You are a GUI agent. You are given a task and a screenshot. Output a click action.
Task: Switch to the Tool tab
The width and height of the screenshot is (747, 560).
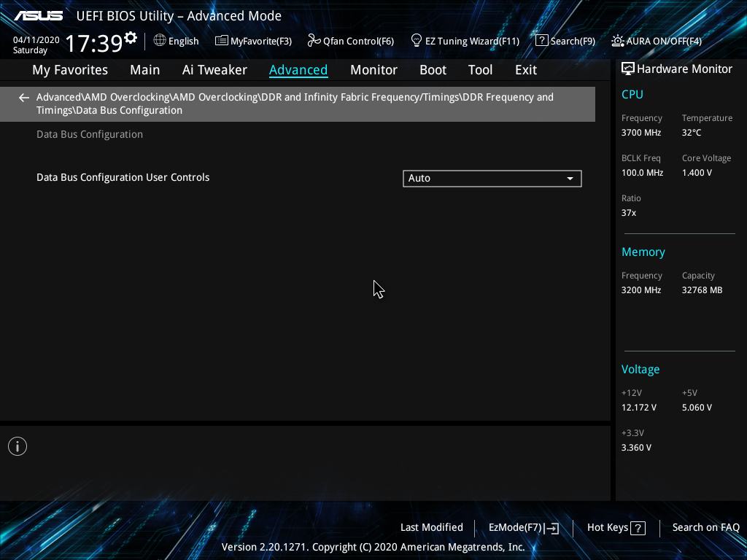(480, 70)
